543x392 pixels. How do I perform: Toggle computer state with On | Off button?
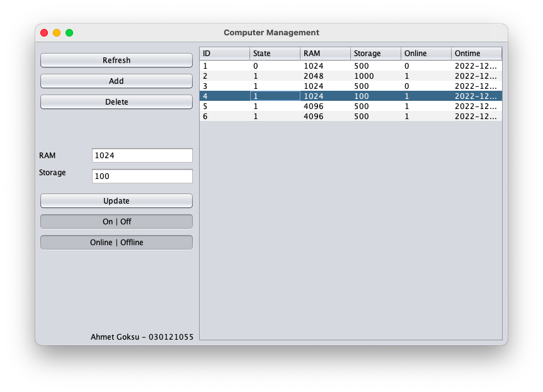(116, 221)
